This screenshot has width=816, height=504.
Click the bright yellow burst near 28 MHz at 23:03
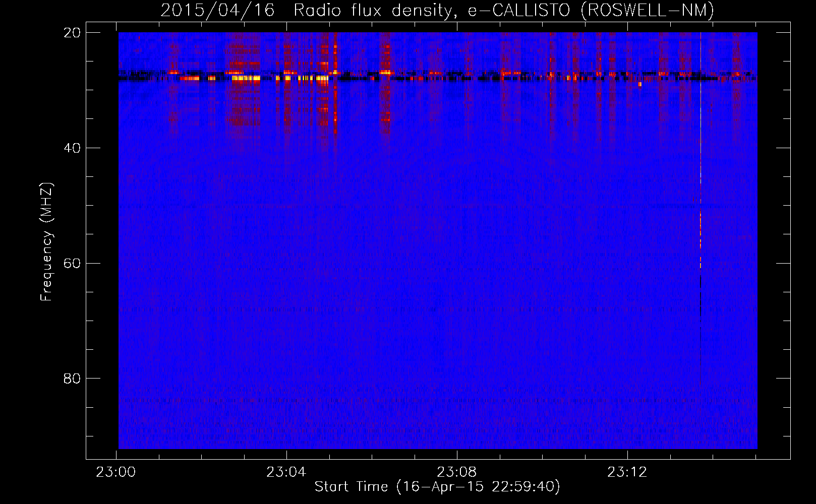coord(246,78)
